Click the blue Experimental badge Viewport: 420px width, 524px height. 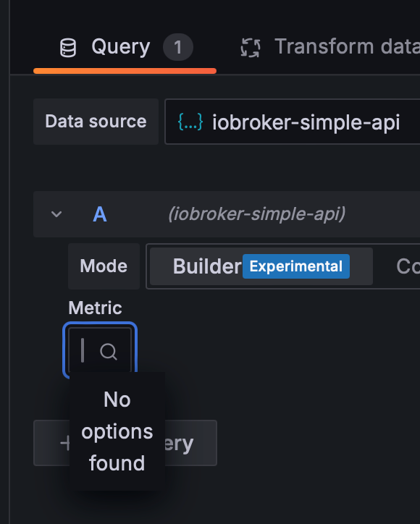coord(296,266)
